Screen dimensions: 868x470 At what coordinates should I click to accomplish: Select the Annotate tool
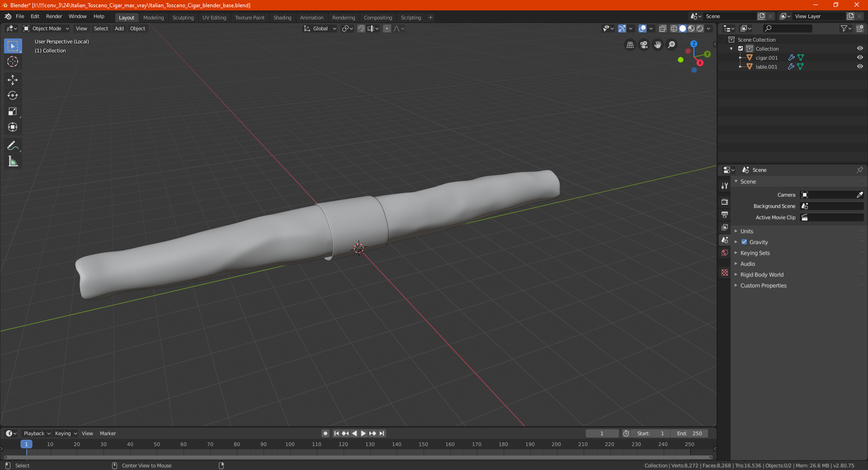(x=13, y=146)
